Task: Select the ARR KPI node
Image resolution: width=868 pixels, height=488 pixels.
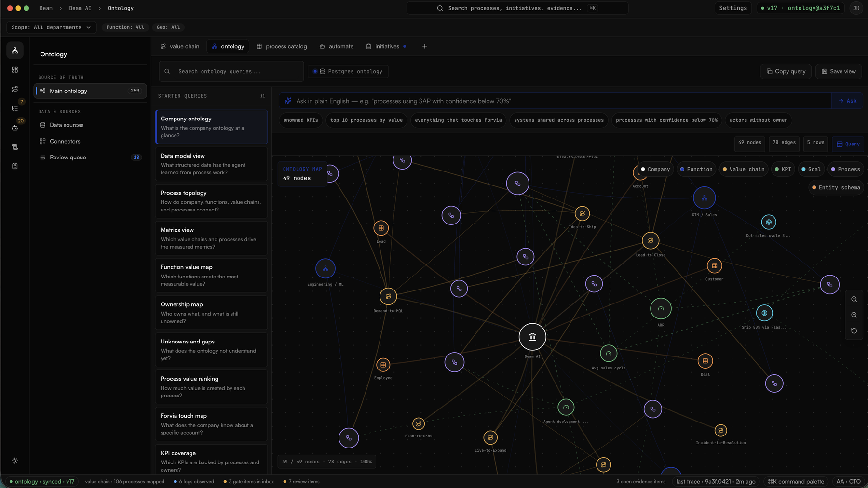Action: coord(661,309)
